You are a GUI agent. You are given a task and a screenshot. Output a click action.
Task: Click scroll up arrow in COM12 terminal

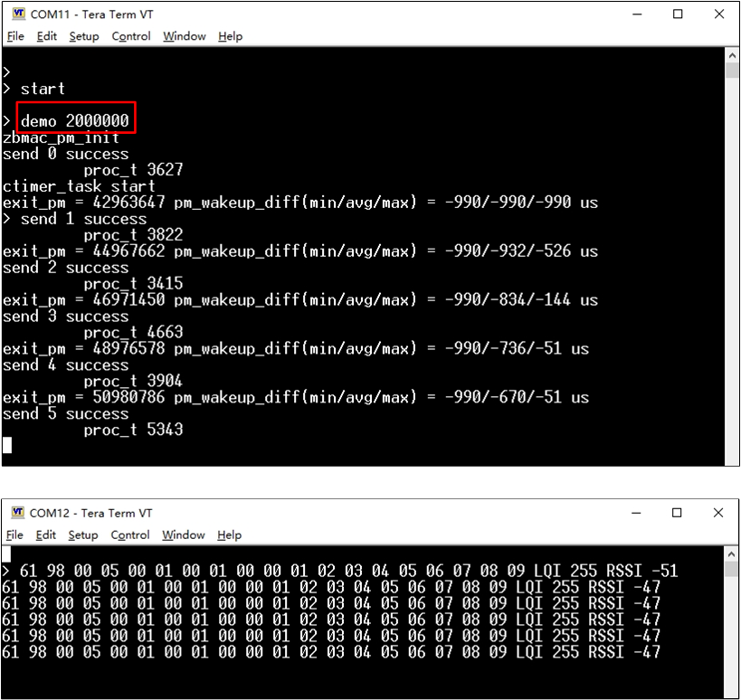[731, 553]
